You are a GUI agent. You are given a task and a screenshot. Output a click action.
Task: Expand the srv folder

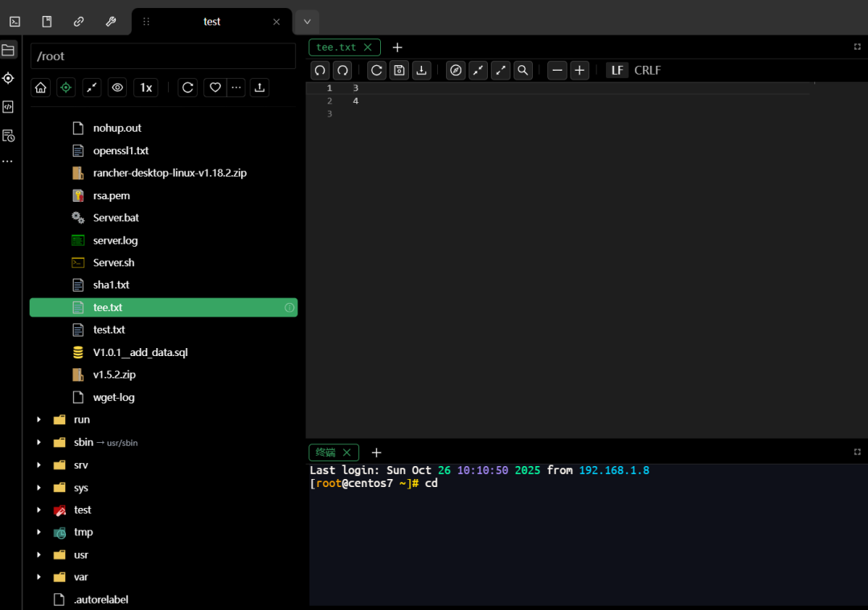[39, 465]
